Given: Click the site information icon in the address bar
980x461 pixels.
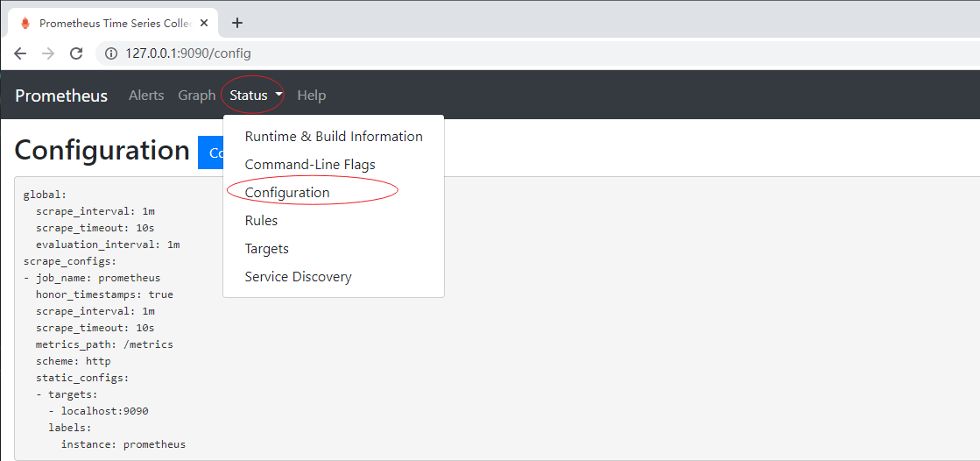Looking at the screenshot, I should point(111,53).
